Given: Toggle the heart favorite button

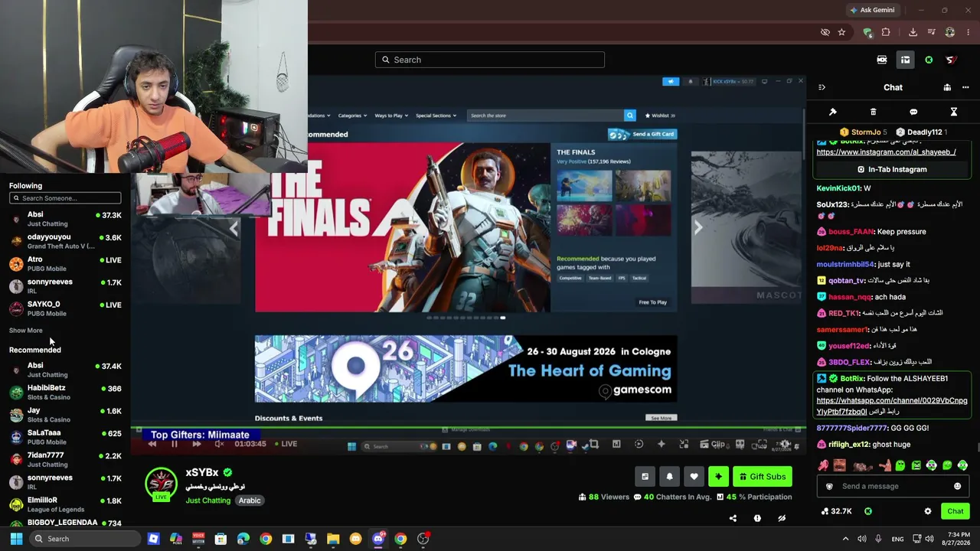Looking at the screenshot, I should click(694, 477).
